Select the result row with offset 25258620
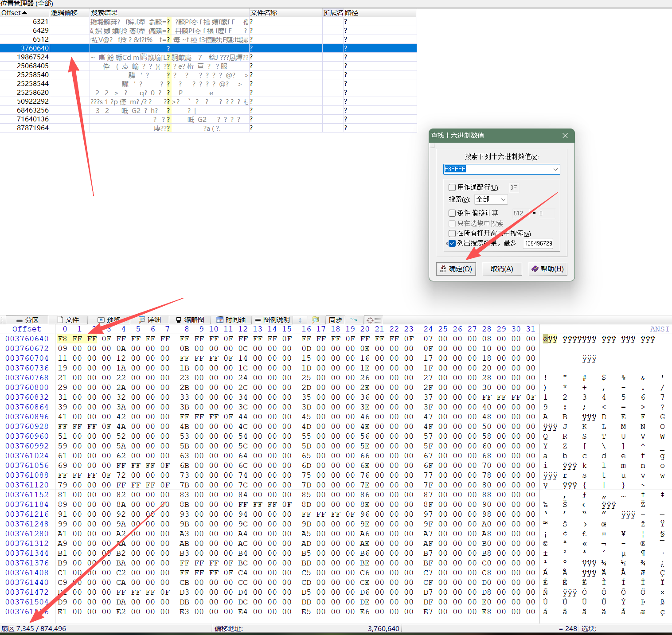 (x=208, y=93)
